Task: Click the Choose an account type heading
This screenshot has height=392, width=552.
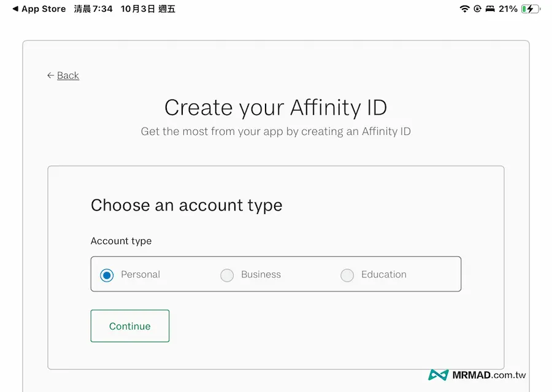Action: [x=186, y=206]
